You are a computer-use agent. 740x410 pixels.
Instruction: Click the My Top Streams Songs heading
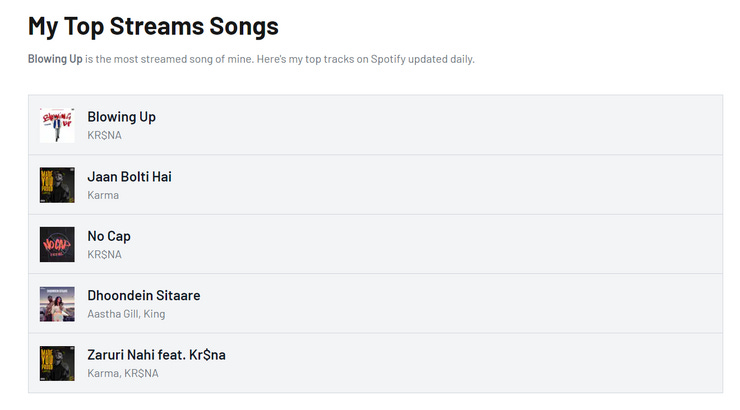(x=153, y=25)
